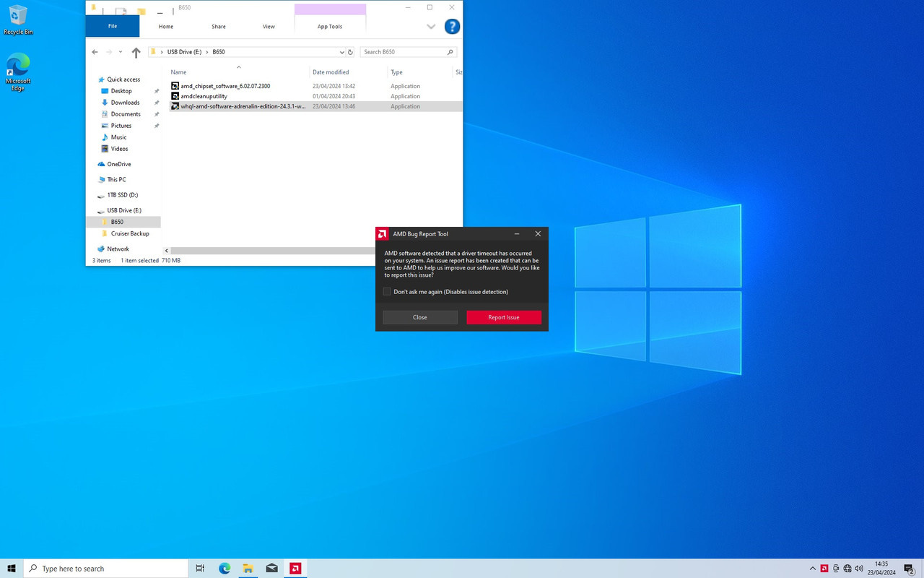Open the File menu tab

pyautogui.click(x=113, y=26)
